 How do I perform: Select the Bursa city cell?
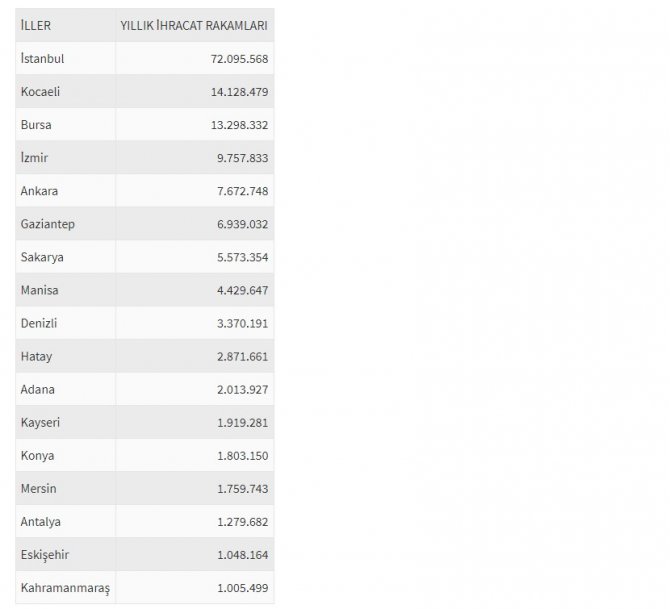click(x=35, y=125)
